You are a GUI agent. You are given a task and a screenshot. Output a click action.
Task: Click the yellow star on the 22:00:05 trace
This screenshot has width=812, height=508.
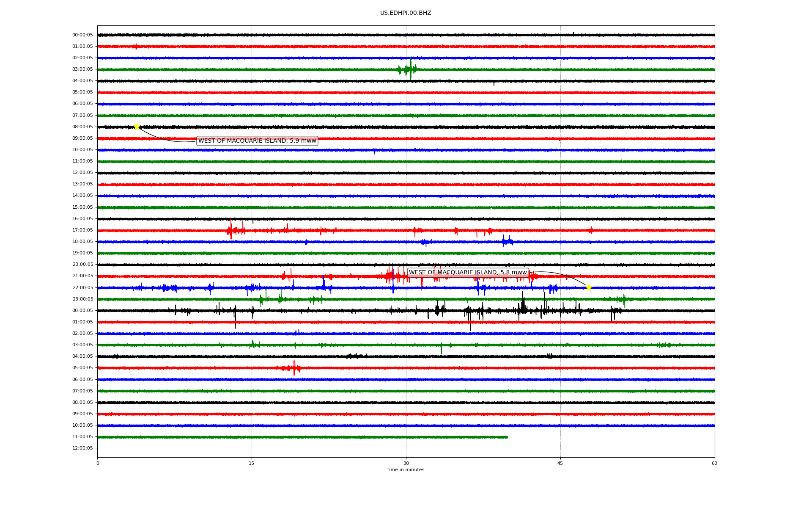click(x=589, y=287)
